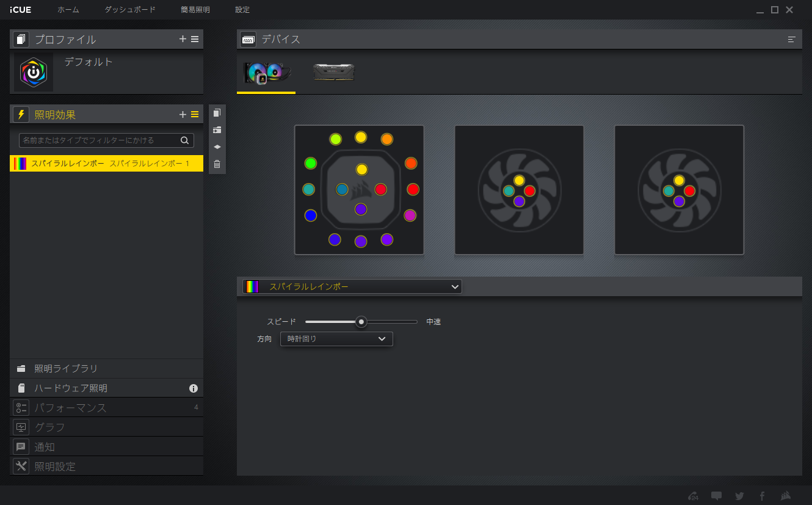Viewport: 812px width, 505px height.
Task: Open the ホーム menu
Action: point(68,10)
